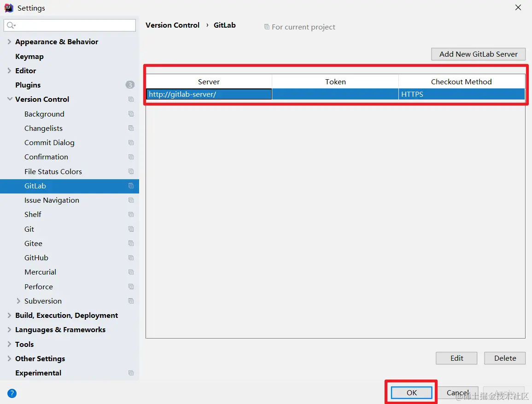Expand the Subversion node arrow
532x404 pixels.
point(18,301)
